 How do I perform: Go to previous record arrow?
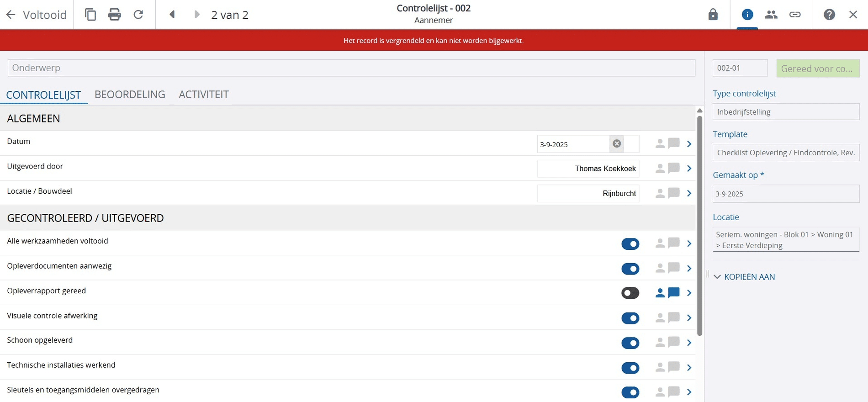coord(172,15)
